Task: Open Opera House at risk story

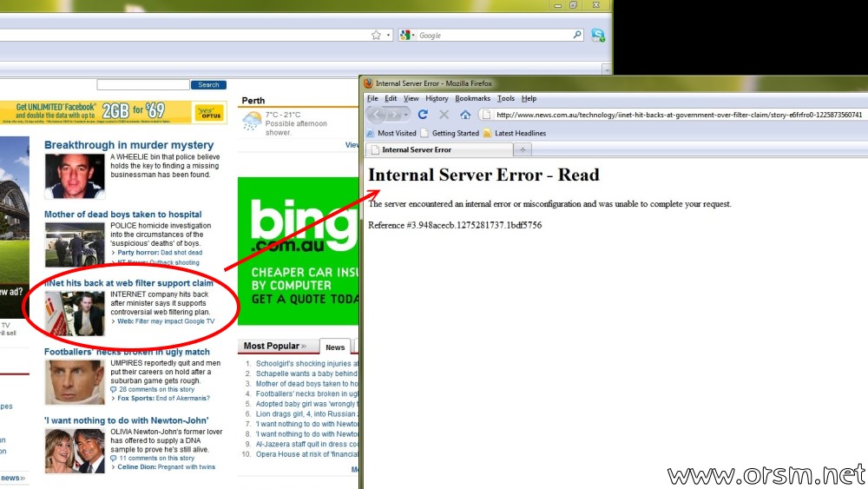Action: [306, 454]
